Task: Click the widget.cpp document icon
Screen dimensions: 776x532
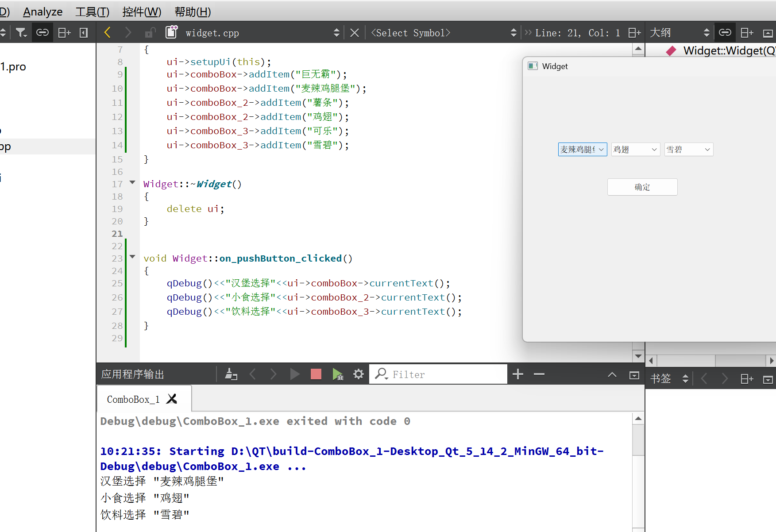Action: [172, 32]
